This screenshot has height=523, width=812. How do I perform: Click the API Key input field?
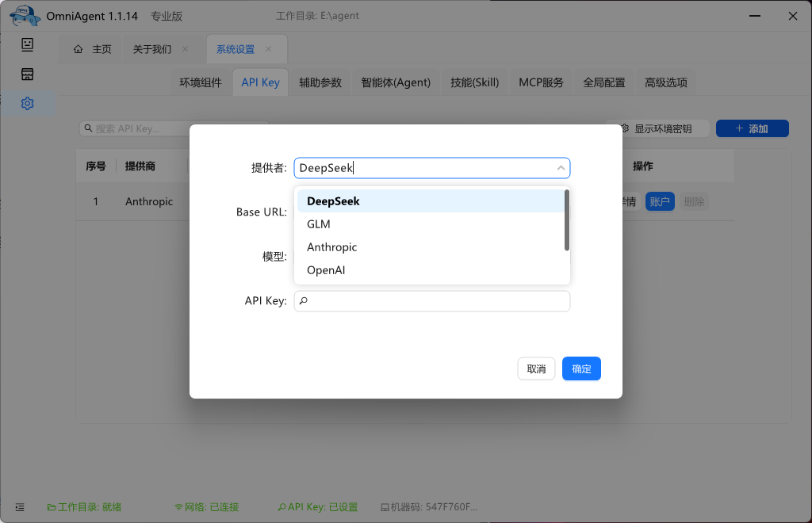(x=436, y=301)
